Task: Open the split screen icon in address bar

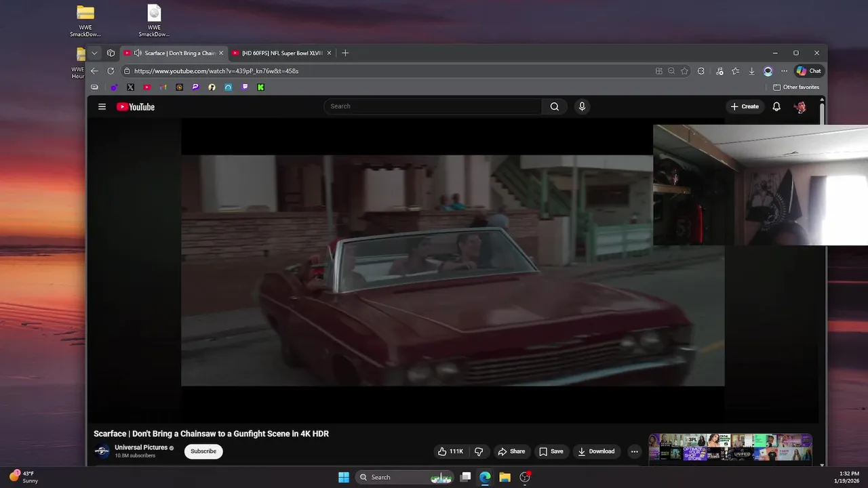Action: tap(658, 70)
